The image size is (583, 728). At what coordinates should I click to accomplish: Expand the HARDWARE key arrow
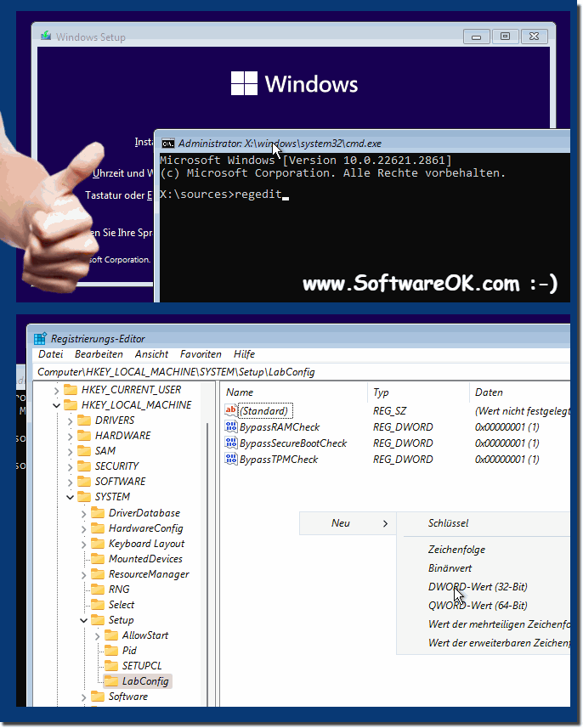pyautogui.click(x=71, y=436)
